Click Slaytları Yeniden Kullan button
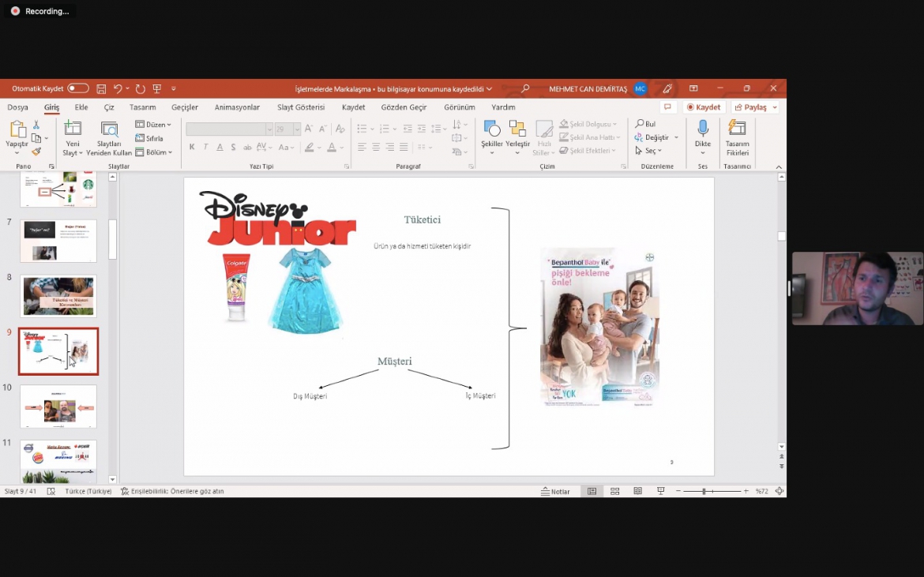Image resolution: width=924 pixels, height=577 pixels. coord(109,138)
